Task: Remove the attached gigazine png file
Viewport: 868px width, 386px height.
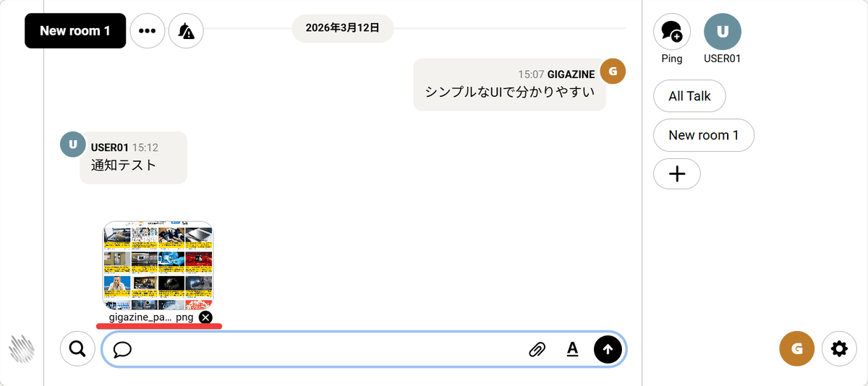Action: pyautogui.click(x=205, y=317)
